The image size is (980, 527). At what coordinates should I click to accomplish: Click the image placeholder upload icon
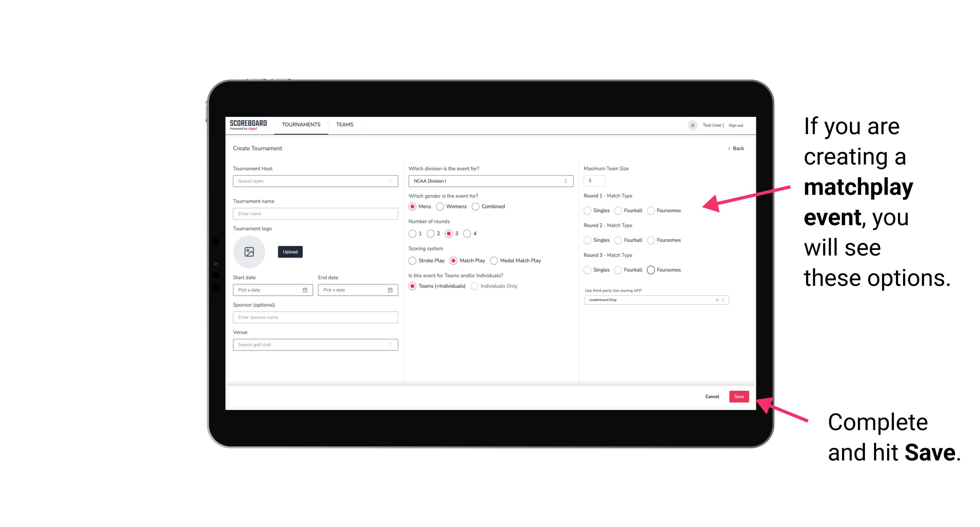tap(249, 252)
